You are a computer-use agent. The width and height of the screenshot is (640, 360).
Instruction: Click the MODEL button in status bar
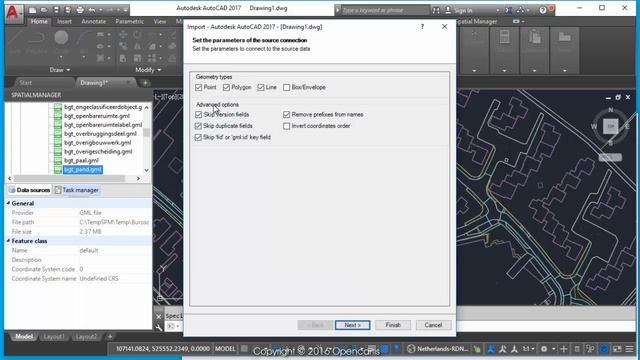225,349
